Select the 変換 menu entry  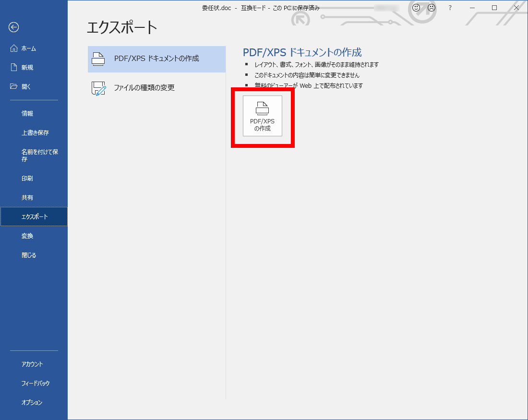click(x=27, y=236)
